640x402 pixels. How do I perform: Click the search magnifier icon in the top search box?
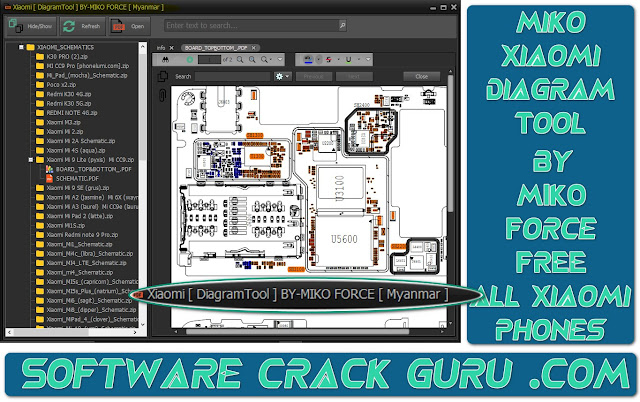[342, 25]
